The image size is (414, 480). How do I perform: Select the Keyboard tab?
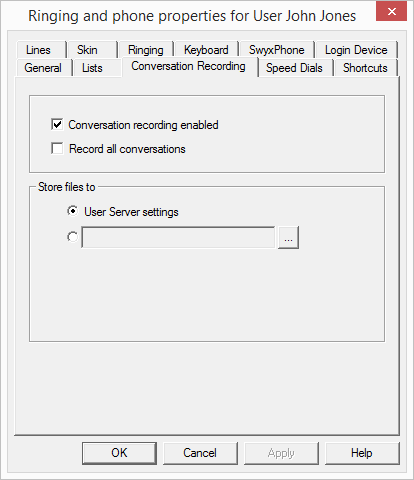pyautogui.click(x=206, y=50)
